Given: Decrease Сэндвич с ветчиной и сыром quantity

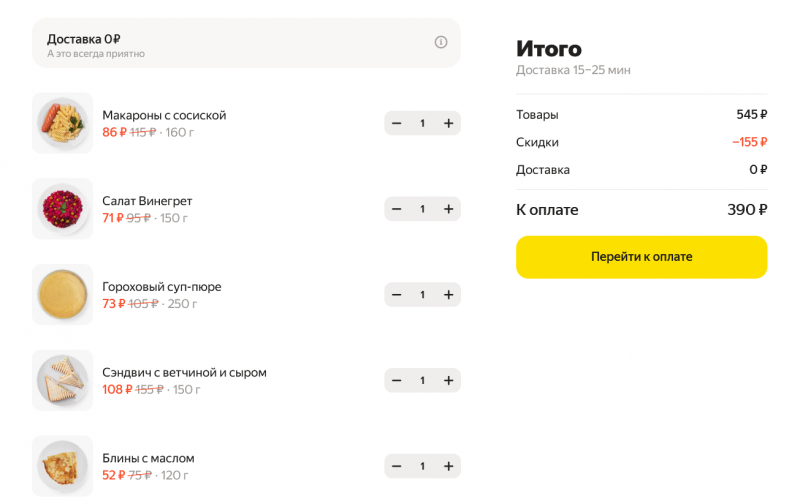Looking at the screenshot, I should 397,380.
